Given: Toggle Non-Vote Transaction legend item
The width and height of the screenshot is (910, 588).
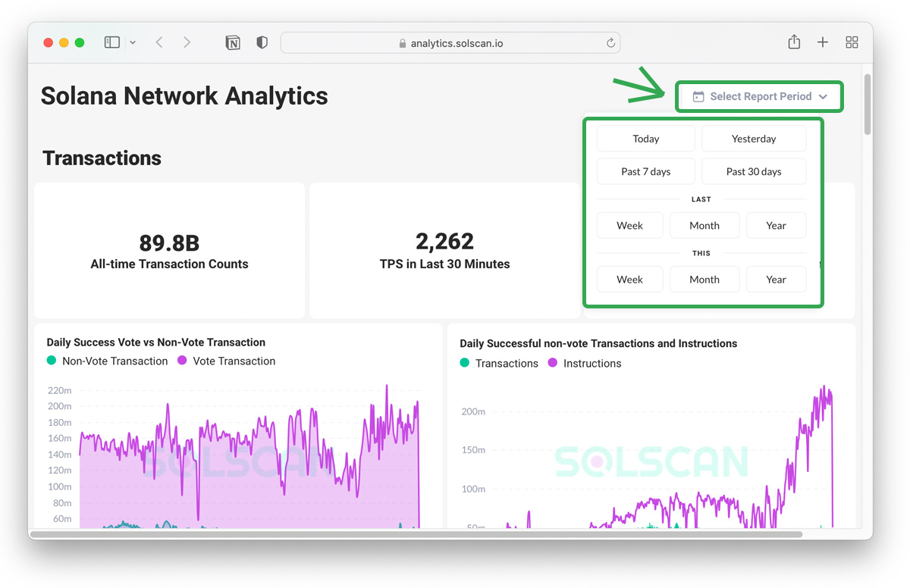Looking at the screenshot, I should (x=115, y=361).
